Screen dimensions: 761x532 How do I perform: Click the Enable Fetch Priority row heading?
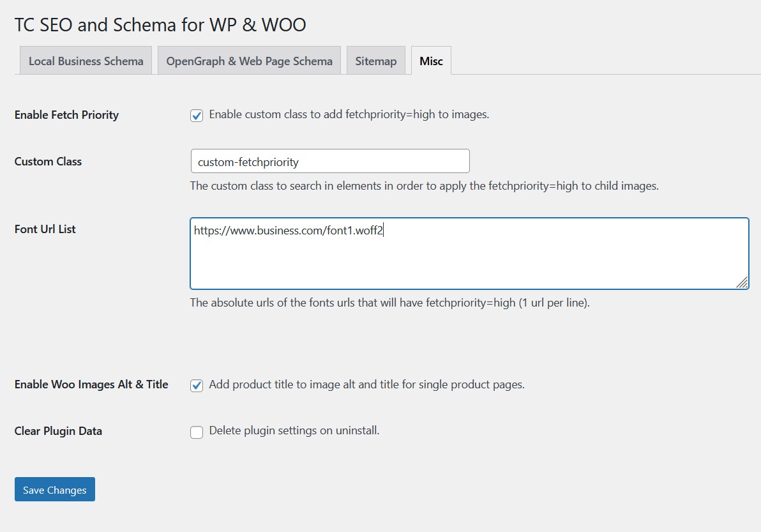click(x=66, y=115)
